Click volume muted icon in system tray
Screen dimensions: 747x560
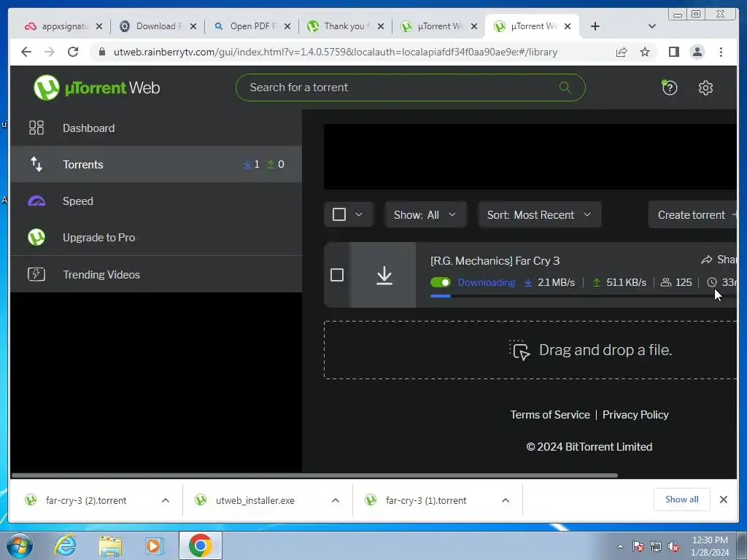[673, 547]
